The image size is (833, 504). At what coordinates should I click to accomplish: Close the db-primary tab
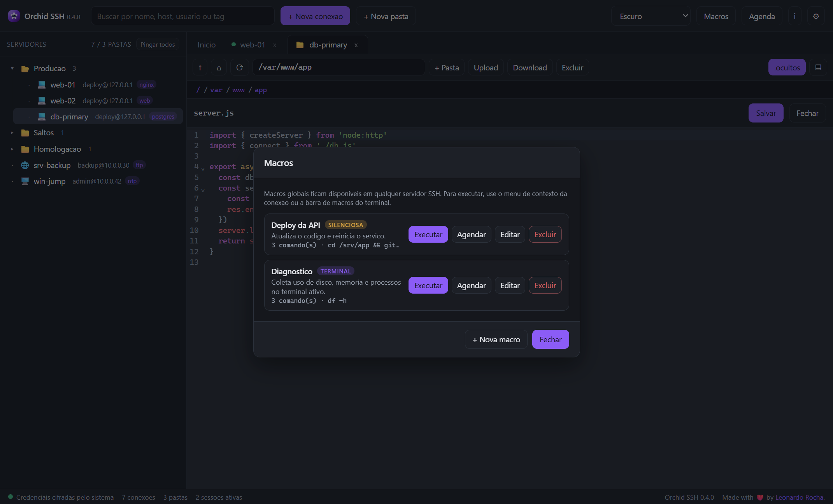tap(356, 45)
